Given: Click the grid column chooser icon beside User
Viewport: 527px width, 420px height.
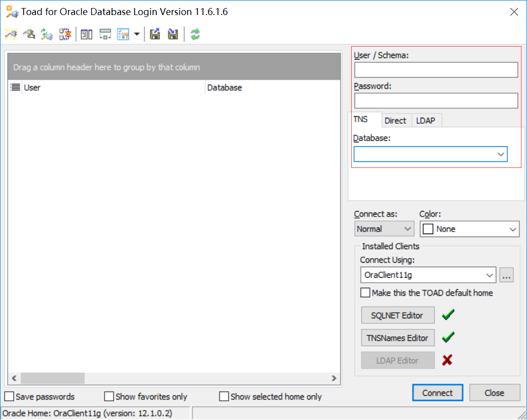Looking at the screenshot, I should 15,87.
